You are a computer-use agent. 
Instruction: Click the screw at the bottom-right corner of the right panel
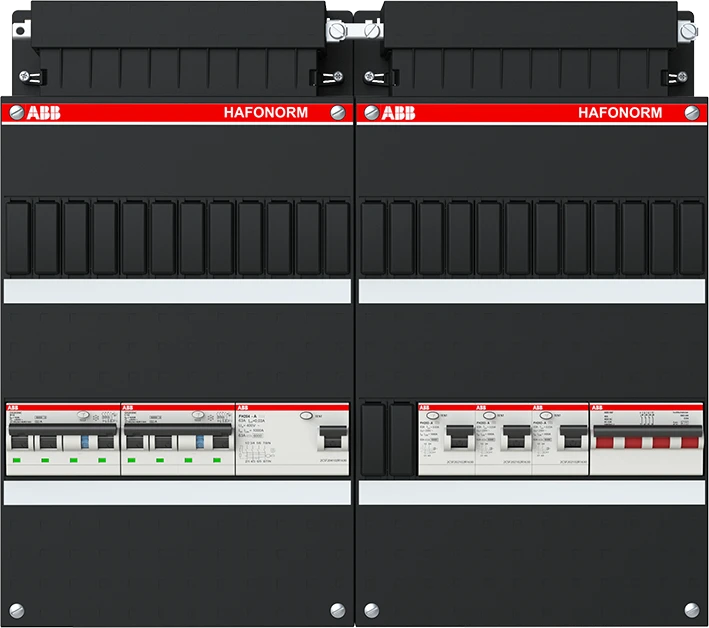tap(690, 609)
